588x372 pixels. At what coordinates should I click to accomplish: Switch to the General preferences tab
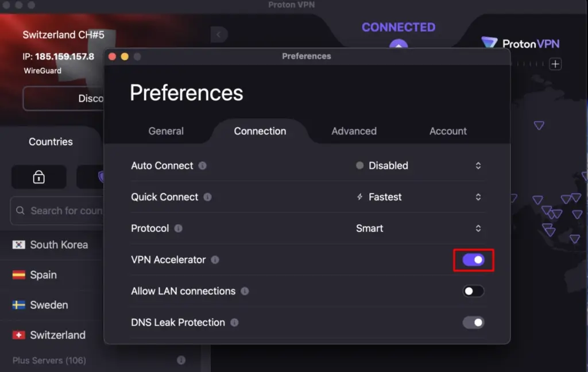(166, 131)
